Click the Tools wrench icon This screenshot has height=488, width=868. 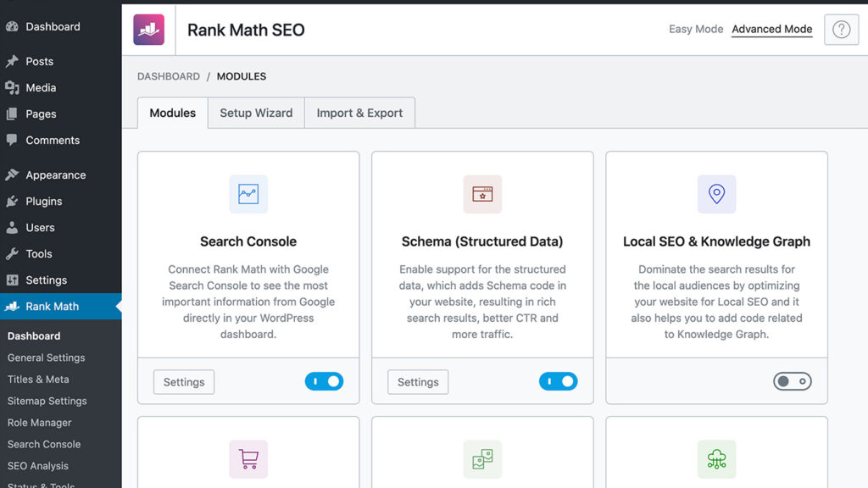coord(12,254)
